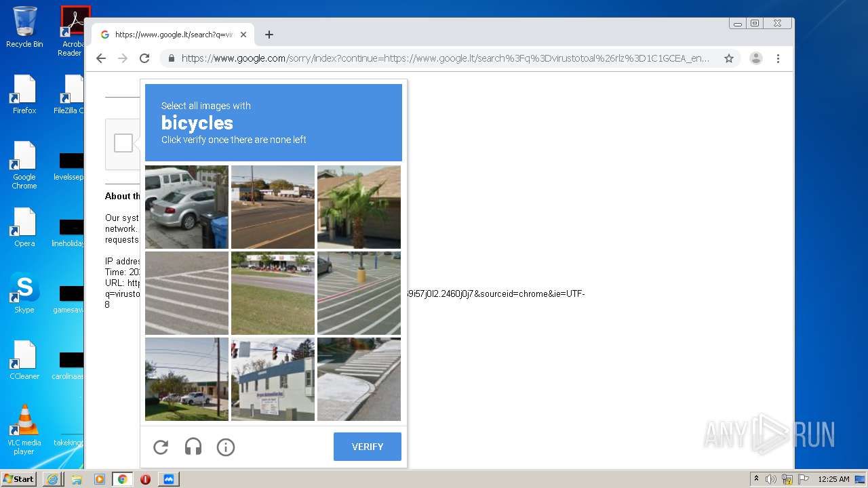Screen dimensions: 868x488
Task: Open the Windows Start menu
Action: (18, 479)
